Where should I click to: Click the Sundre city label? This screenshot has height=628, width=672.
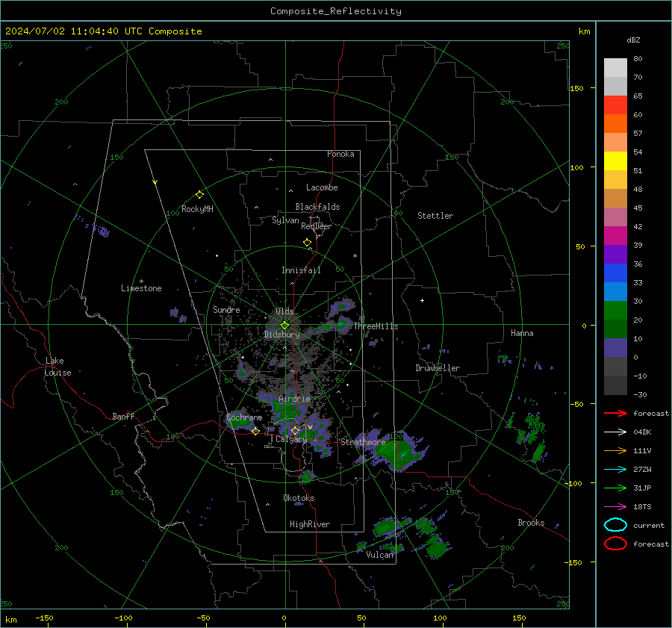226,309
